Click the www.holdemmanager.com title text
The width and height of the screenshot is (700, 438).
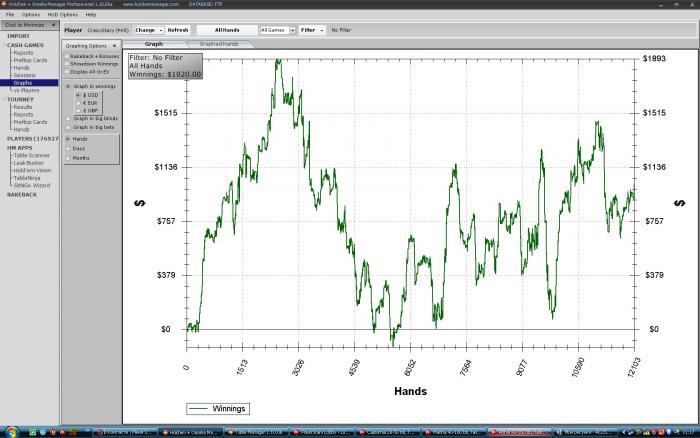coord(151,4)
